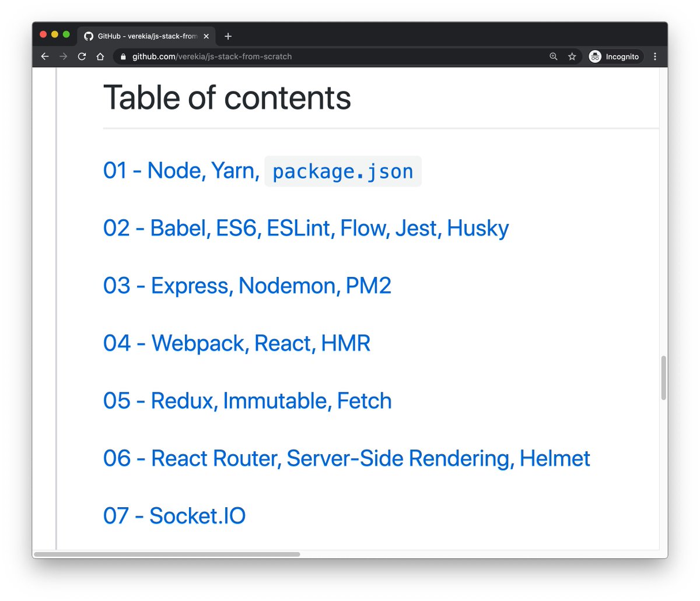Click the green fullscreen window button
Screen dimensions: 700x601
[x=66, y=34]
